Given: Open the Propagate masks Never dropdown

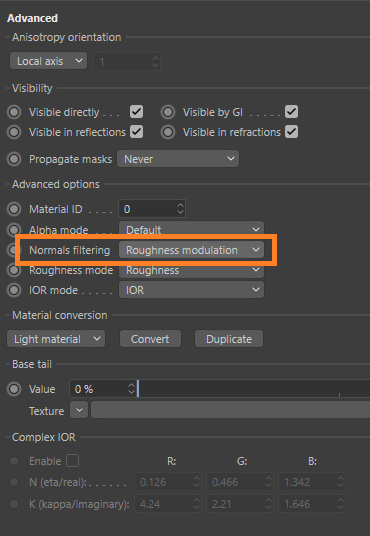Looking at the screenshot, I should pyautogui.click(x=178, y=159).
